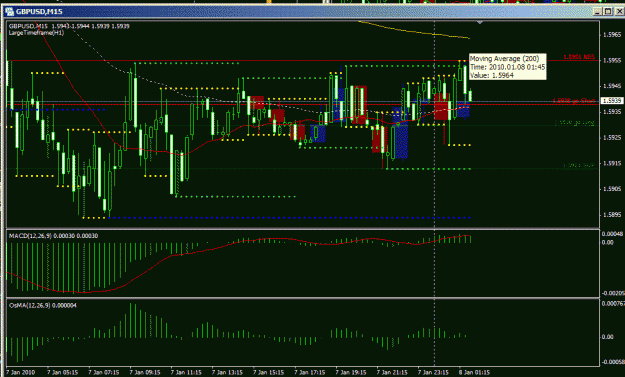
Task: Click OsMA scale value -0.00058
Action: coord(613,362)
